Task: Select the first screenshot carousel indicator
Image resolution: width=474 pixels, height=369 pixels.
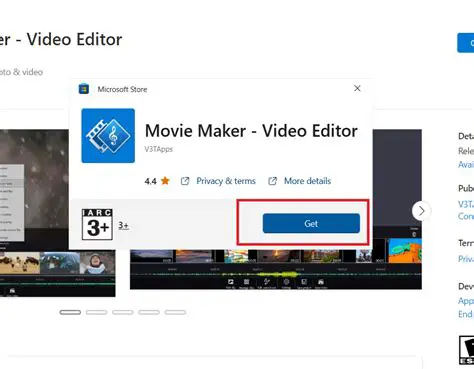Action: (x=70, y=312)
